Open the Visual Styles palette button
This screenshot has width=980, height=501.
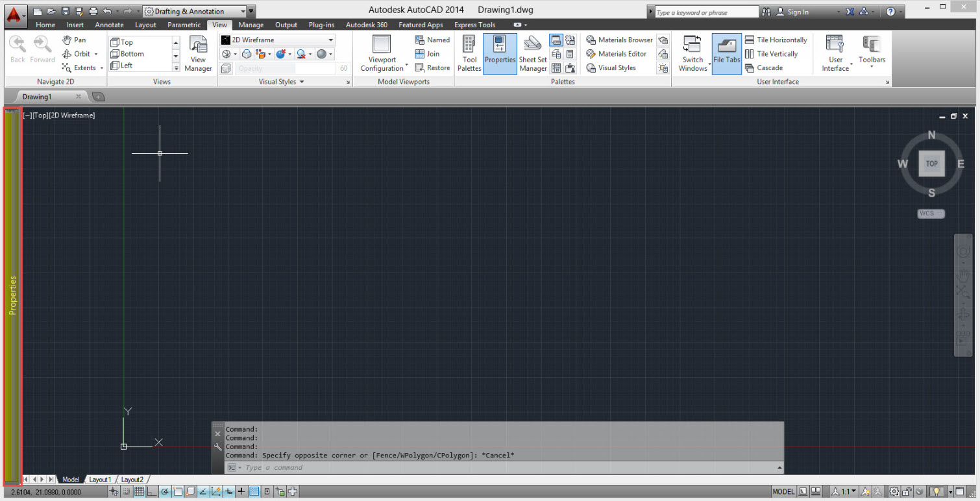tap(611, 67)
